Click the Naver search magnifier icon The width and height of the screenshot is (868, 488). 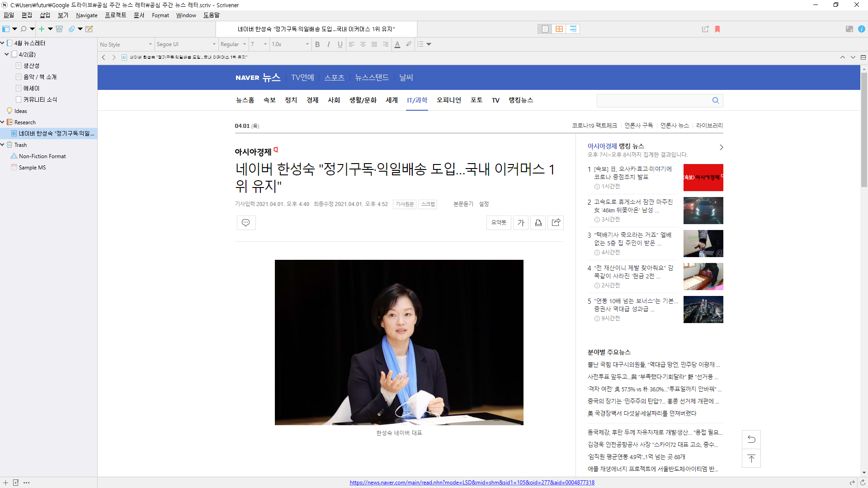pos(716,100)
